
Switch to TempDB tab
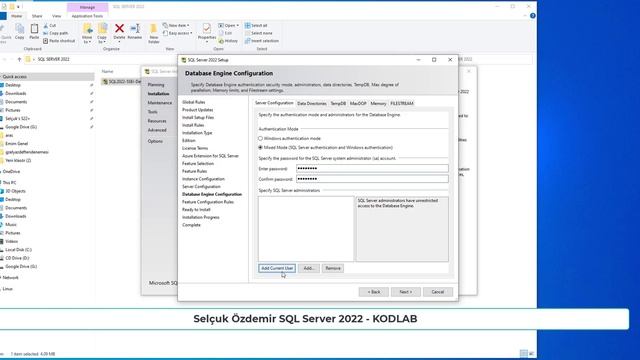point(338,104)
